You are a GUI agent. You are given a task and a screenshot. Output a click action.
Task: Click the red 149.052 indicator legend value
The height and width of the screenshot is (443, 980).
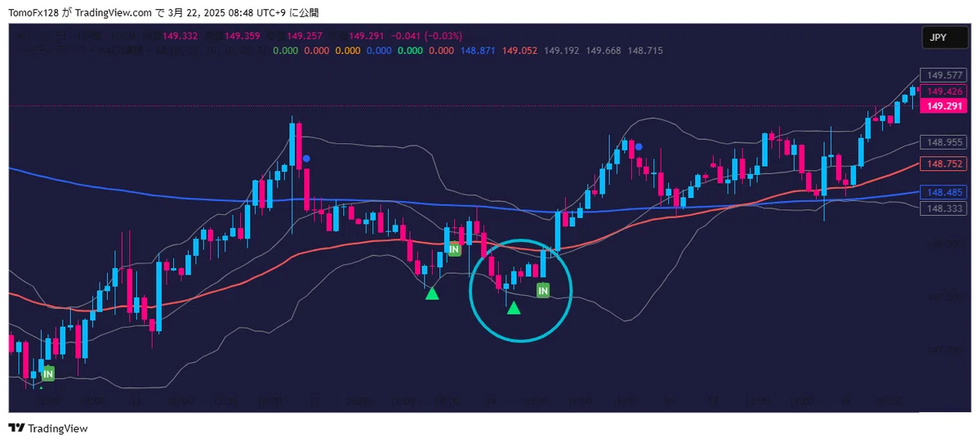tap(520, 51)
